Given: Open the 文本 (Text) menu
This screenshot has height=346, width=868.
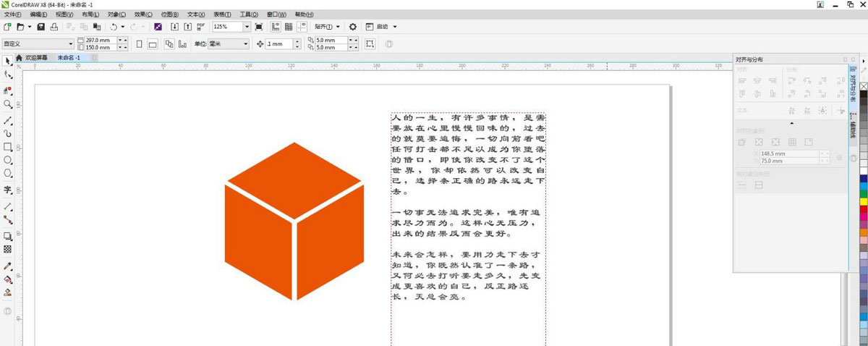Looking at the screenshot, I should [195, 14].
